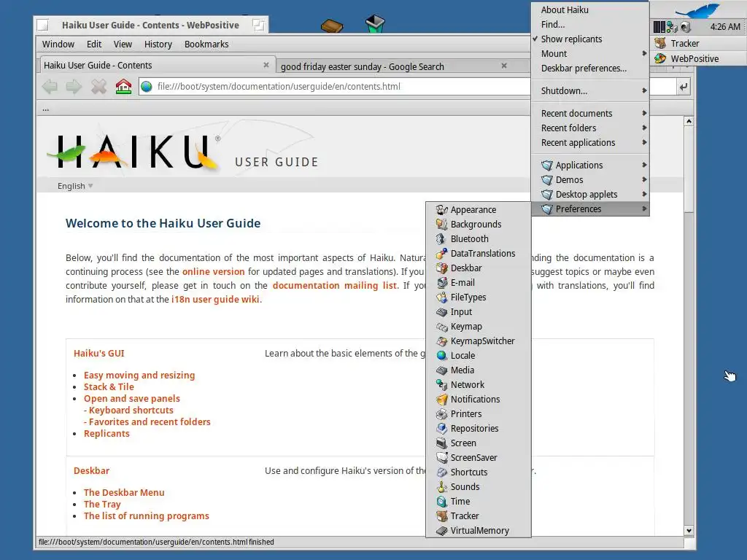Open VirtualMemory preferences icon
Screen dimensions: 747x560
[442, 531]
